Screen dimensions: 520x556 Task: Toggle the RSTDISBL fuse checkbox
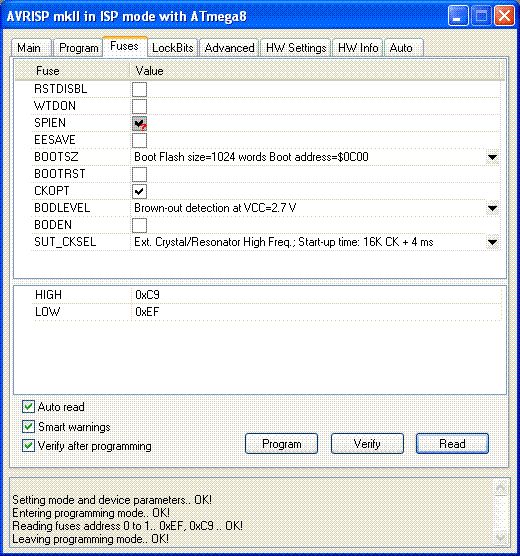[x=139, y=89]
